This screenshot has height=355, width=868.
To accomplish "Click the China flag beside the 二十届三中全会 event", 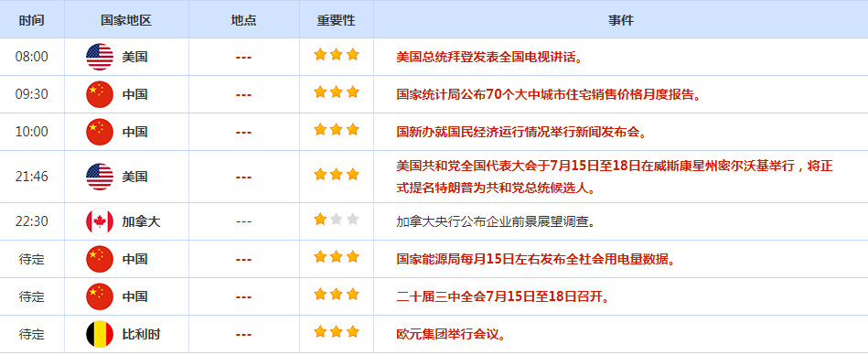I will (100, 296).
